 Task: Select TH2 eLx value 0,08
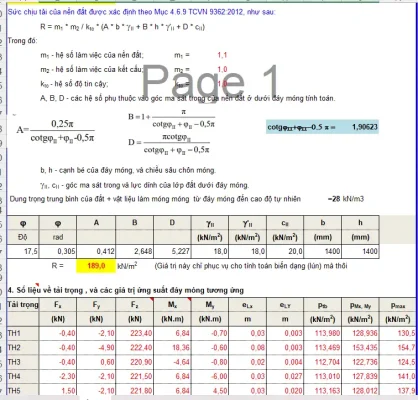(x=247, y=348)
